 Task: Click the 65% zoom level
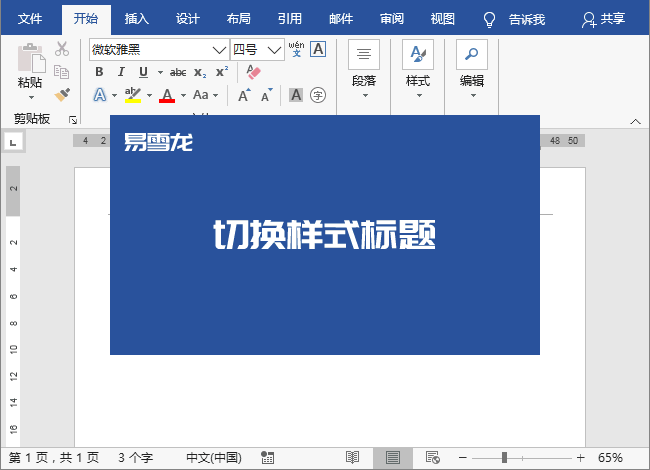pyautogui.click(x=610, y=458)
